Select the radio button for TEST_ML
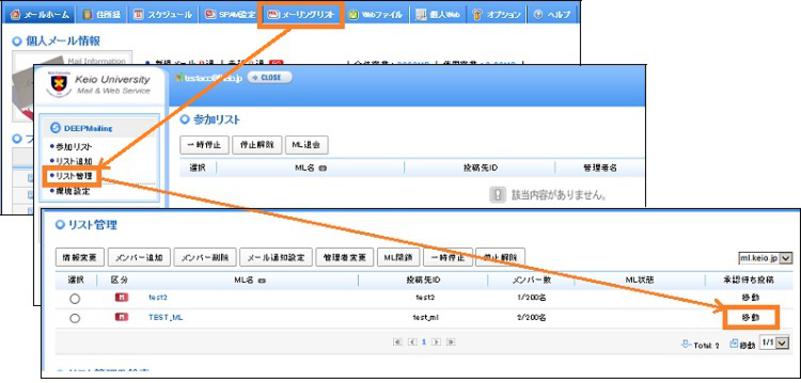801x383 pixels. 75,318
